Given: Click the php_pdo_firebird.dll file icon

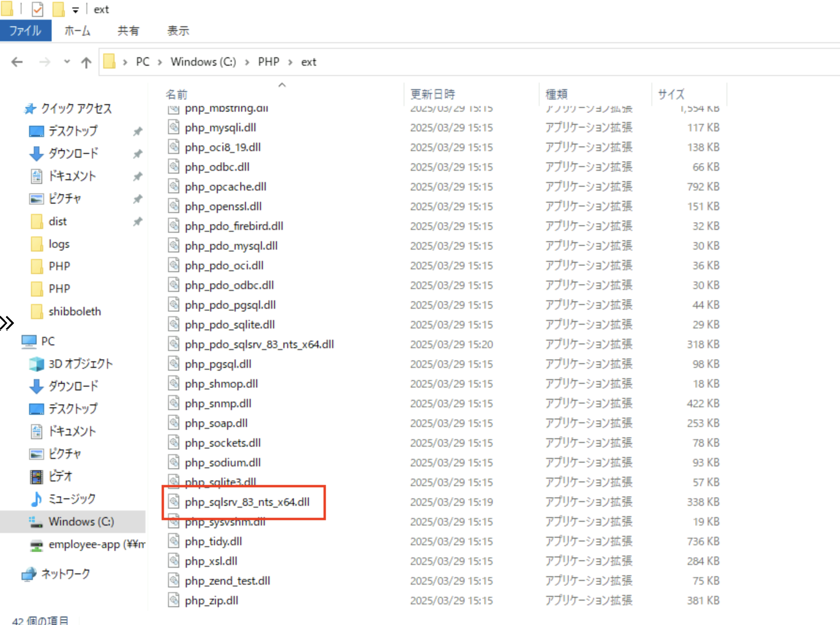Looking at the screenshot, I should point(174,226).
